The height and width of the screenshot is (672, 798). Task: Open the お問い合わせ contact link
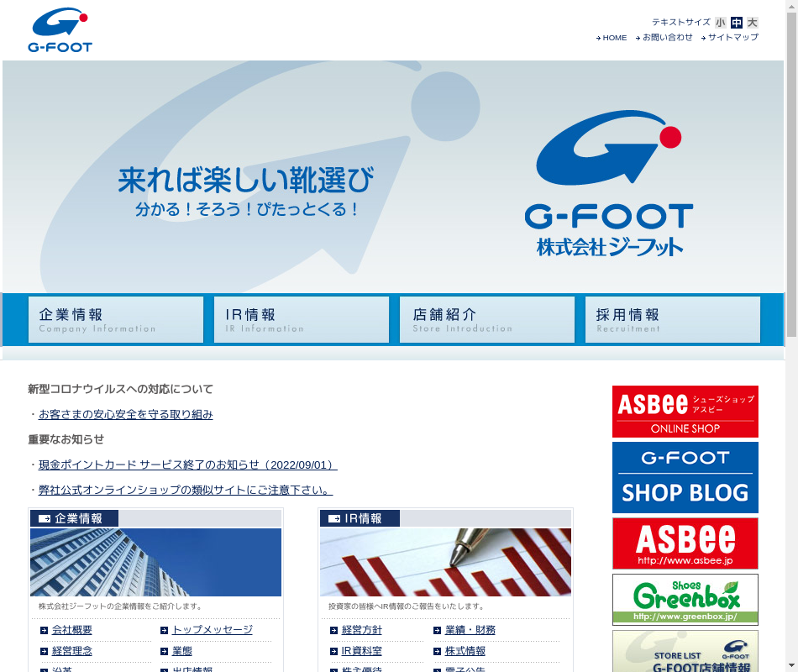(667, 38)
